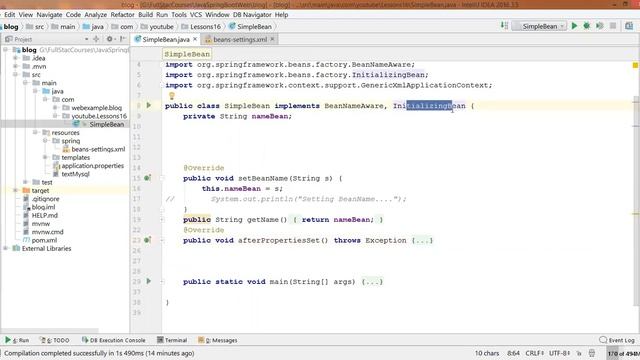Click the CRLF line separator status

tap(534, 353)
